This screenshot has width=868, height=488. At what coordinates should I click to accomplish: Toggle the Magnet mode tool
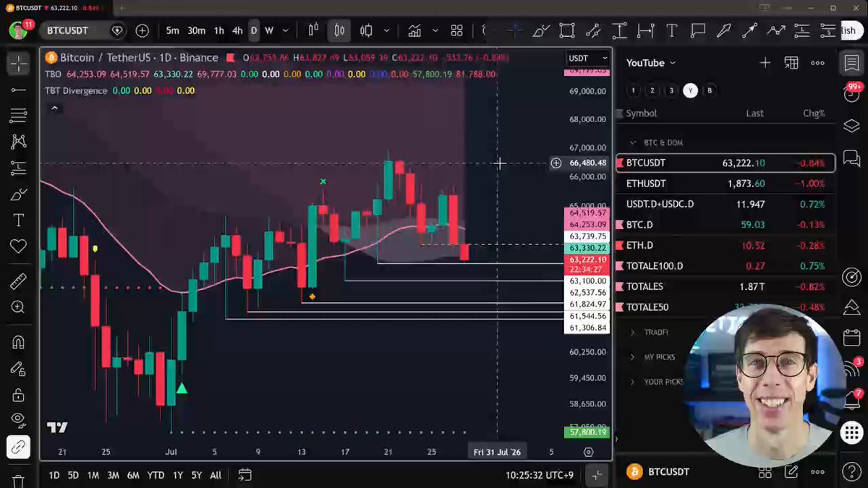(x=19, y=343)
